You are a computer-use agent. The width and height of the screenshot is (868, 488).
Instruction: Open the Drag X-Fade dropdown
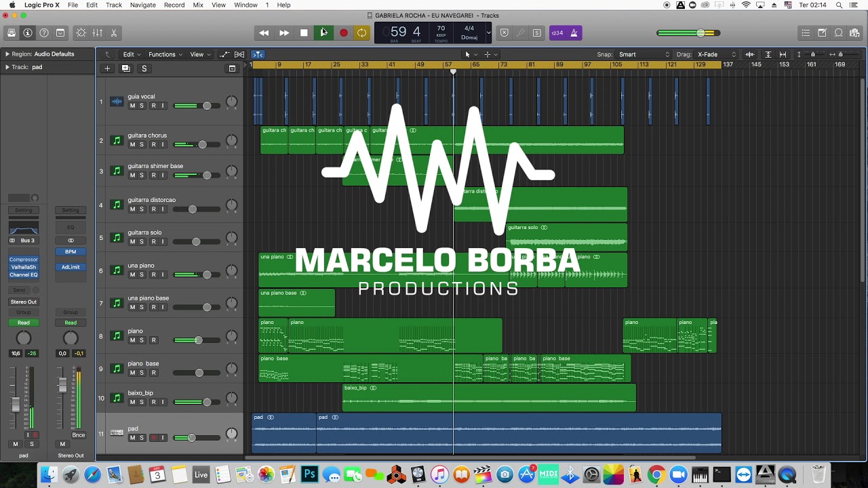coord(717,54)
